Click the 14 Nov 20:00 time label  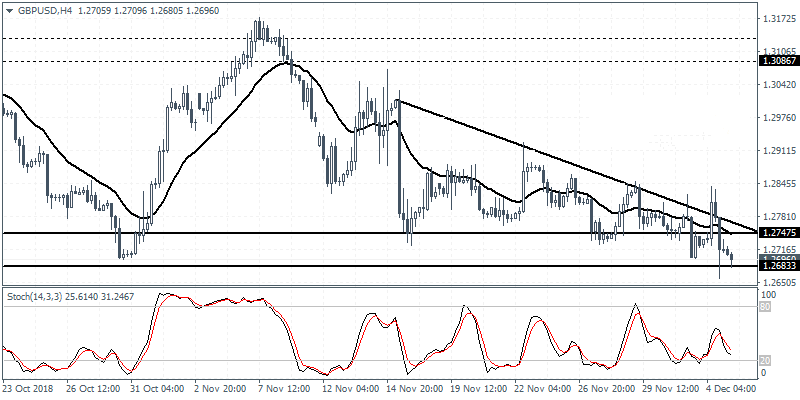point(418,388)
